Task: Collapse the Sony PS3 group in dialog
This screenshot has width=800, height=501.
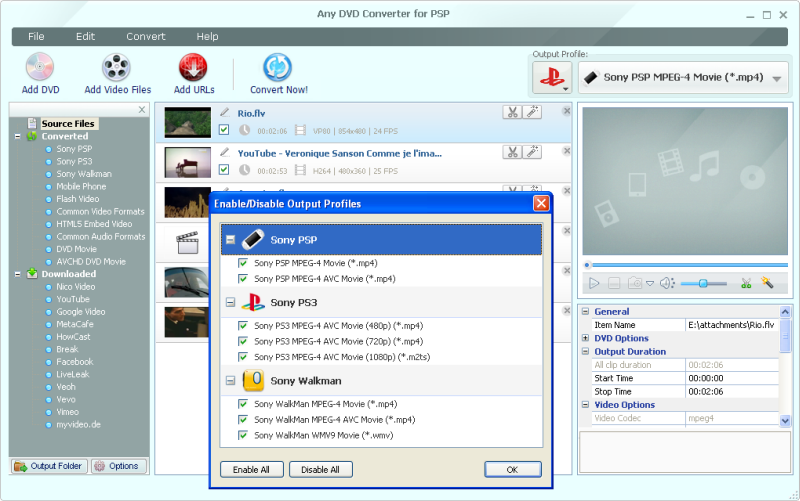Action: click(231, 303)
